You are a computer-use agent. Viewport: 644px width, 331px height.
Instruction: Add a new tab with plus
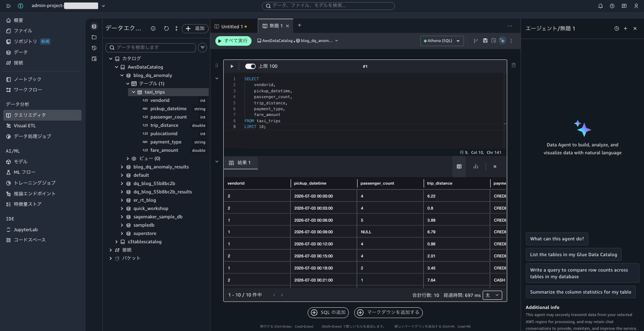299,25
